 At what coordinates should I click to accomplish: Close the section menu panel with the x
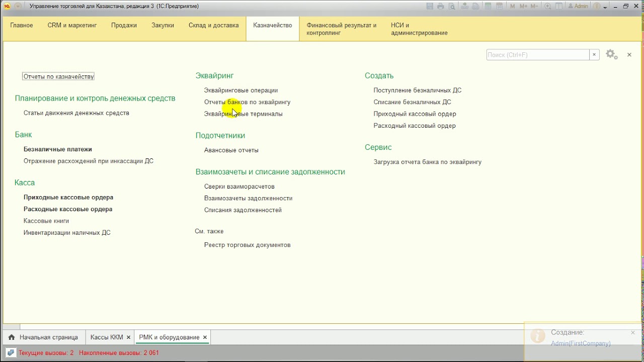[x=629, y=55]
